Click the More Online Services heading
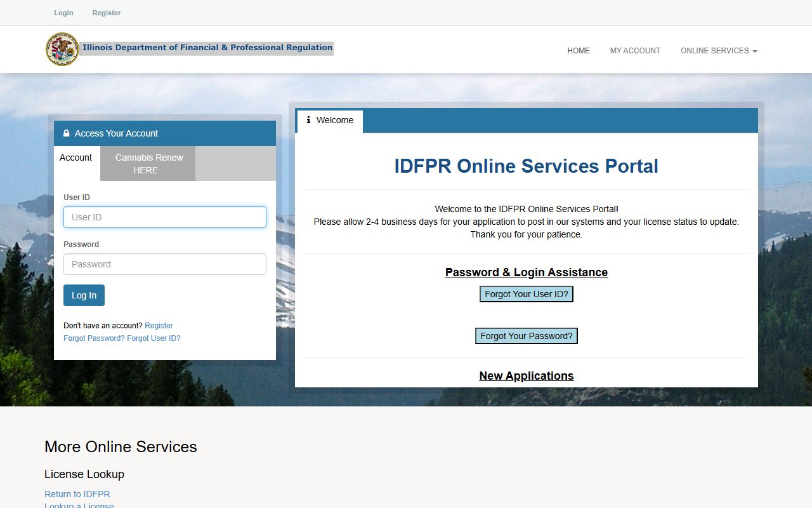 121,447
